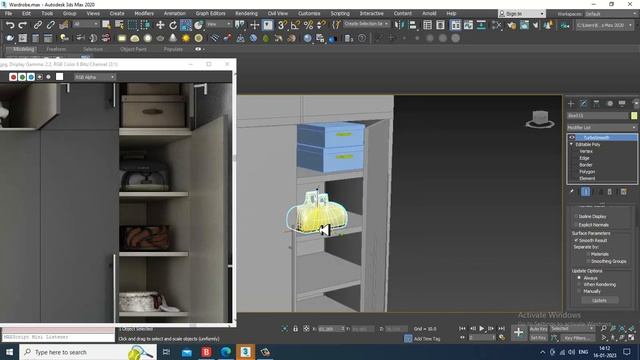Click the ViewCube hat in viewport

pyautogui.click(x=540, y=119)
